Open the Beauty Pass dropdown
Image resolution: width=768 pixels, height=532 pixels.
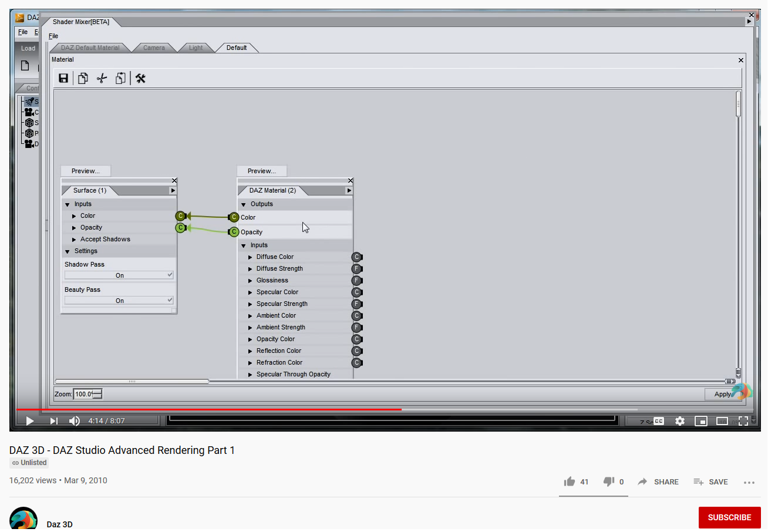[x=119, y=301]
